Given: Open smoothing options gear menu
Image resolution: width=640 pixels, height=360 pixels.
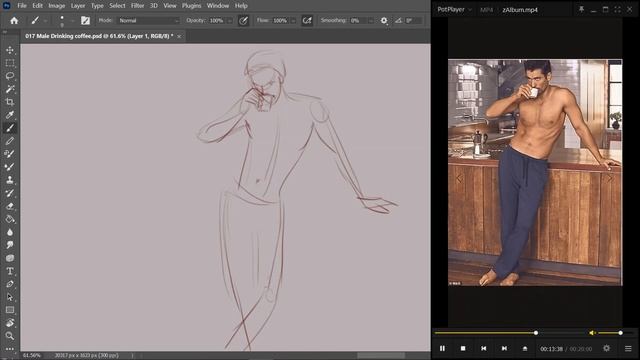Looking at the screenshot, I should tap(384, 20).
